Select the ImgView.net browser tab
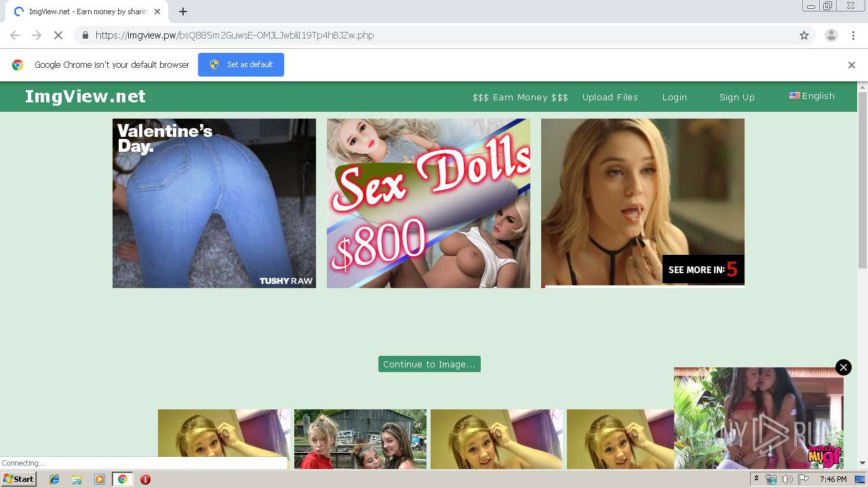The image size is (868, 488). [x=87, y=12]
